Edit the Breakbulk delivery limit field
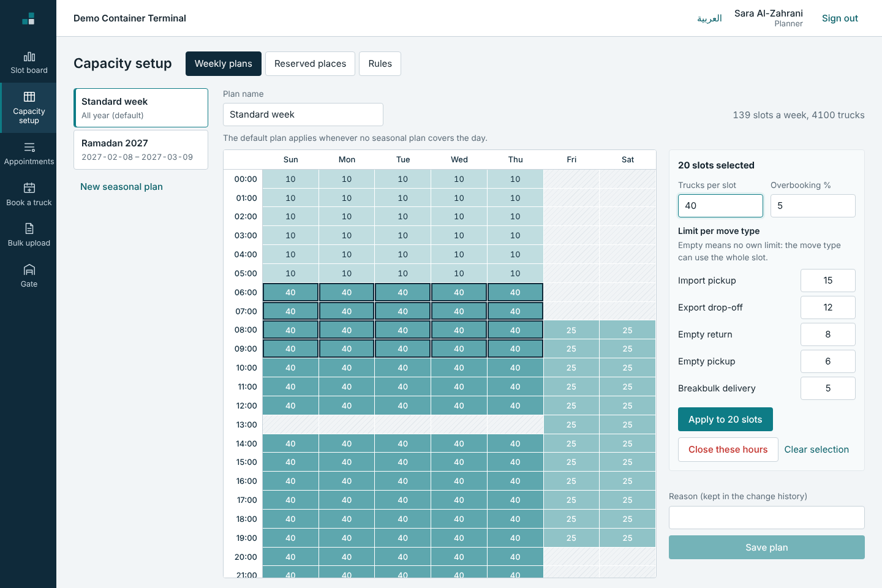Viewport: 882px width, 588px height. coord(828,388)
